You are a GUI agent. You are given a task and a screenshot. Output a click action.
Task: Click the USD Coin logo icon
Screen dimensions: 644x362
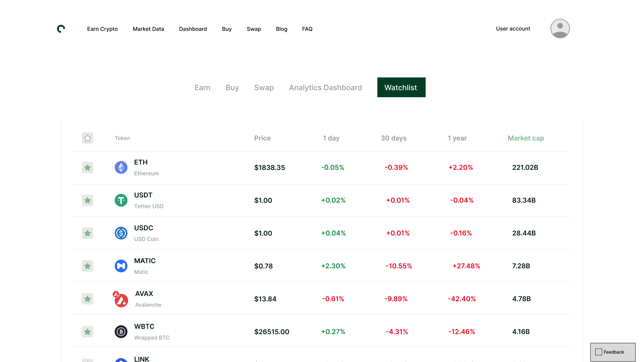click(121, 233)
